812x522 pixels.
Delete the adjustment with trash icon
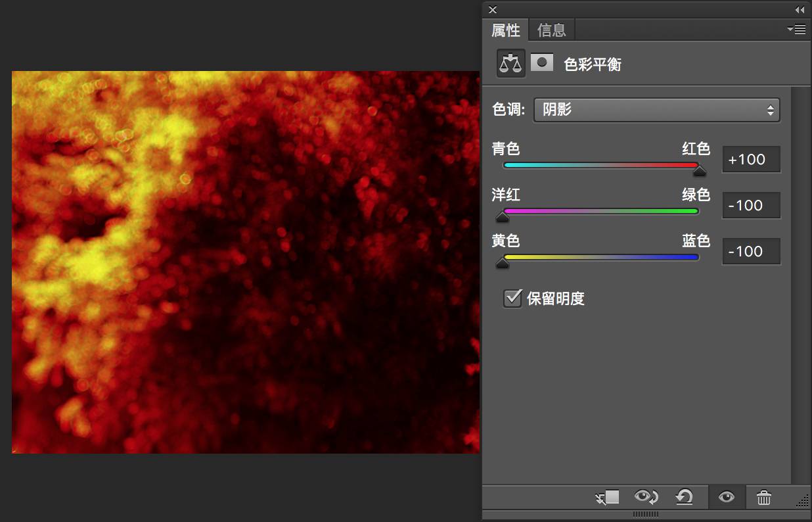(763, 497)
